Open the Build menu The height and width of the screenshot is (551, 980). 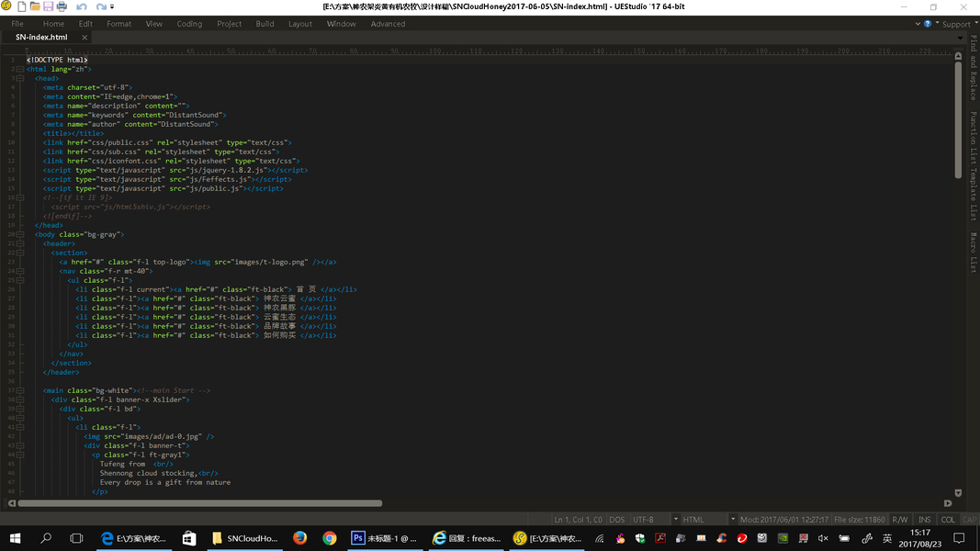pyautogui.click(x=265, y=24)
